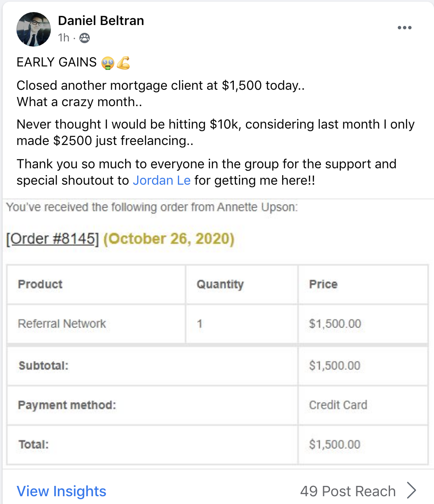434x504 pixels.
Task: Click the flexed bicep emoji
Action: (x=123, y=63)
